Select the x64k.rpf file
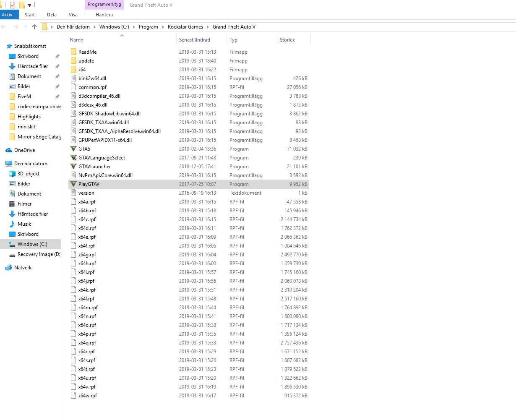The image size is (516, 420). tap(188, 290)
